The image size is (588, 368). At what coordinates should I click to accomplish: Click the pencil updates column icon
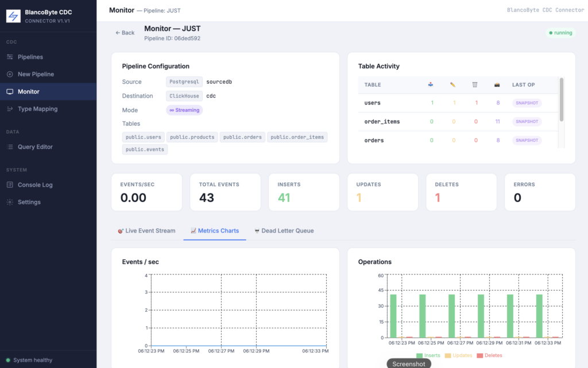(x=452, y=85)
